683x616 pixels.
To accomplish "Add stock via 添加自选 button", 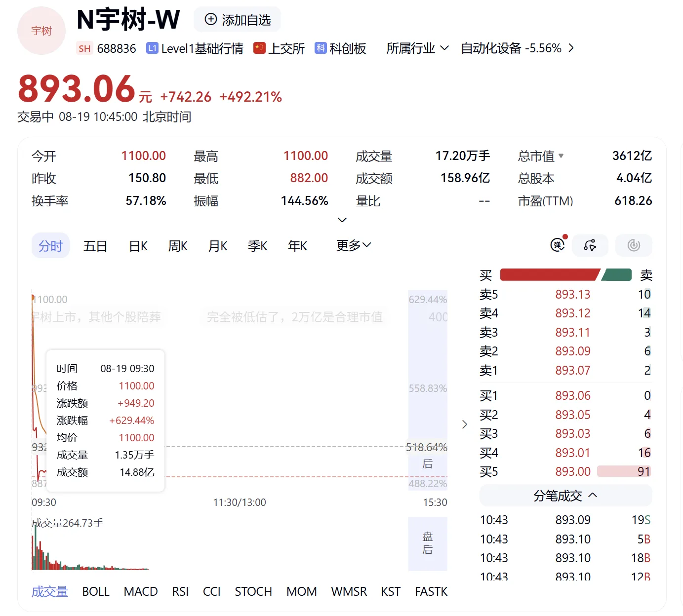I will pyautogui.click(x=237, y=19).
